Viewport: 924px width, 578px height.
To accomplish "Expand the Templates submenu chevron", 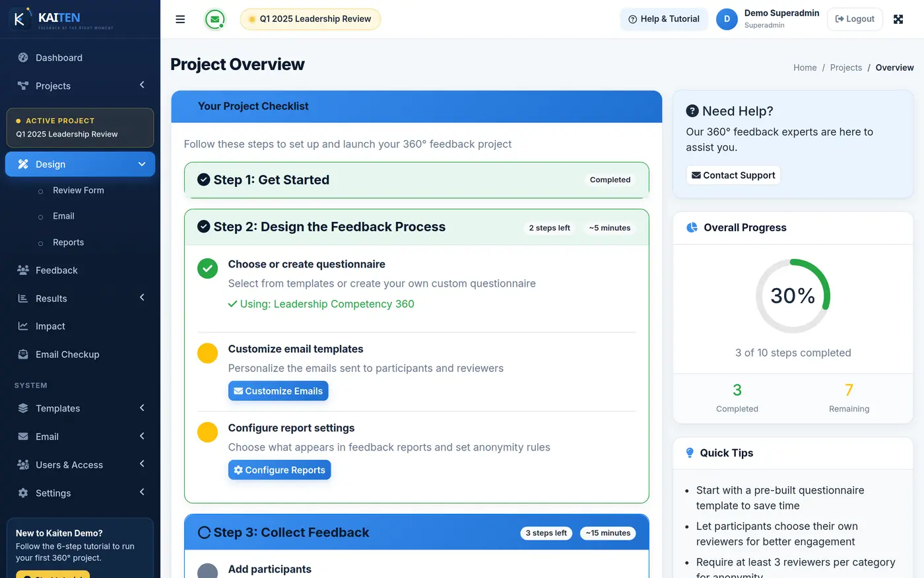I will 142,408.
